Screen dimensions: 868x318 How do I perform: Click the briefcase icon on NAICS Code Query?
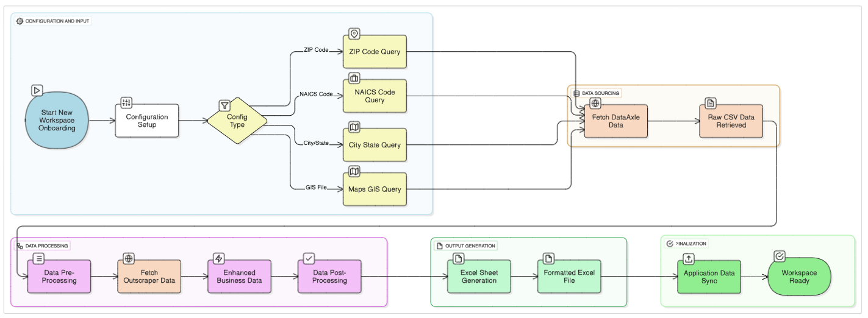coord(354,78)
